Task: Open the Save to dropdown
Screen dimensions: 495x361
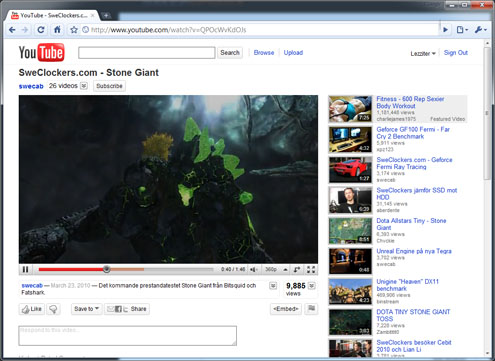Action: pyautogui.click(x=87, y=309)
